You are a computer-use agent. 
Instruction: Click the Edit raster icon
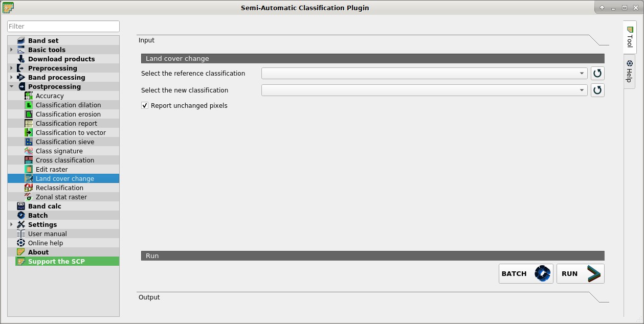[29, 169]
